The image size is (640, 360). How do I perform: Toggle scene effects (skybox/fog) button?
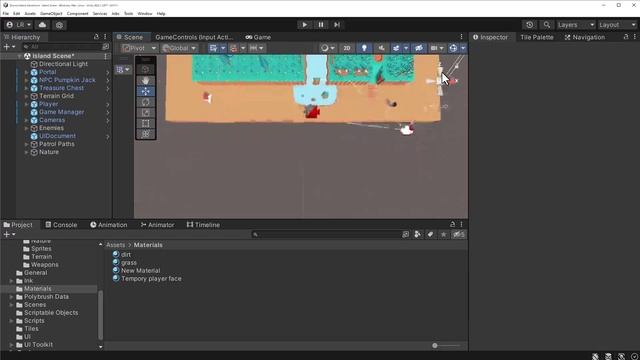tap(396, 48)
